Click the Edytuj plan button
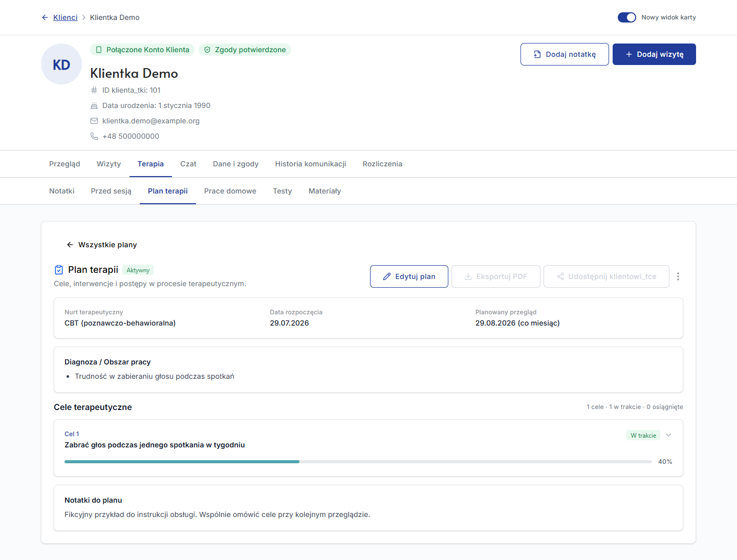The width and height of the screenshot is (737, 560). point(409,276)
